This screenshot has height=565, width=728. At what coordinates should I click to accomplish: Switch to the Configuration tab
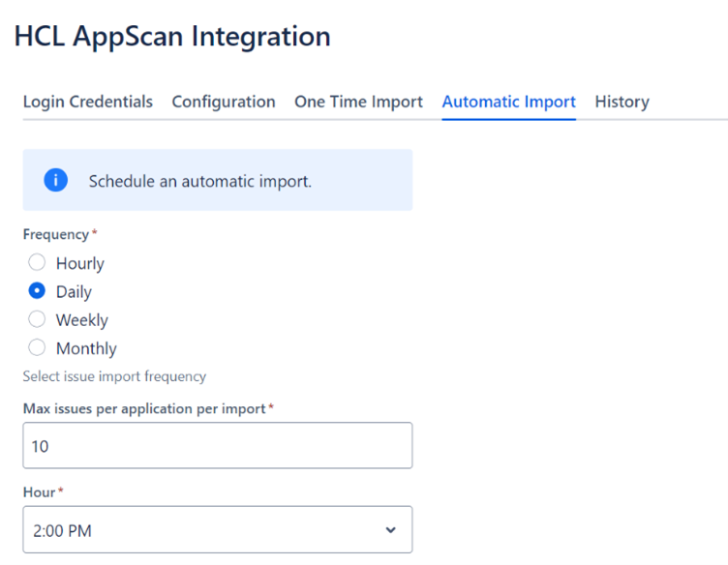pyautogui.click(x=224, y=102)
